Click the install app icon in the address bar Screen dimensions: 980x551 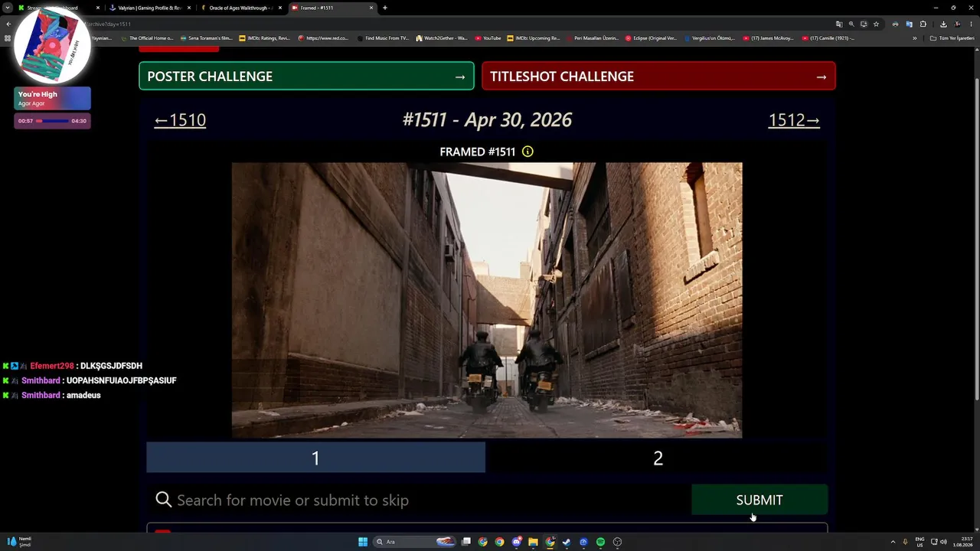[864, 24]
